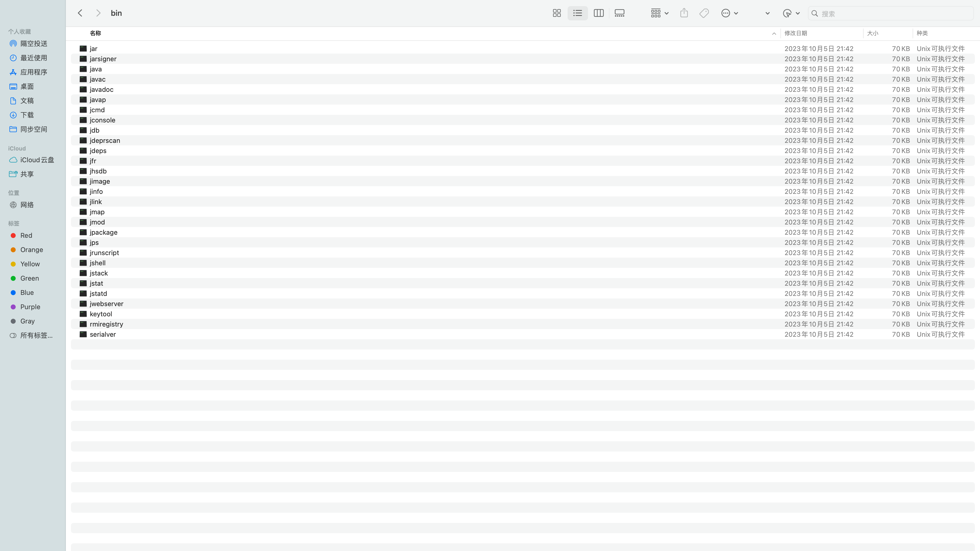Switch to list view
The width and height of the screenshot is (980, 551).
[x=578, y=13]
